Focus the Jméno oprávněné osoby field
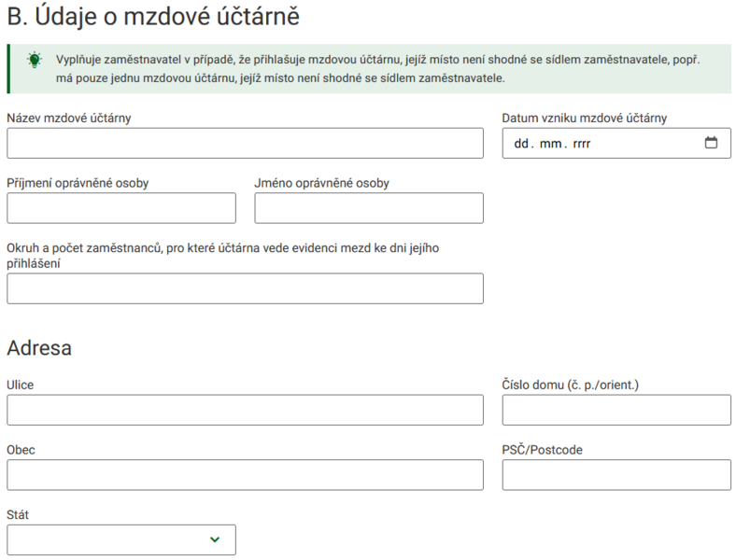The width and height of the screenshot is (736, 560). click(x=369, y=208)
